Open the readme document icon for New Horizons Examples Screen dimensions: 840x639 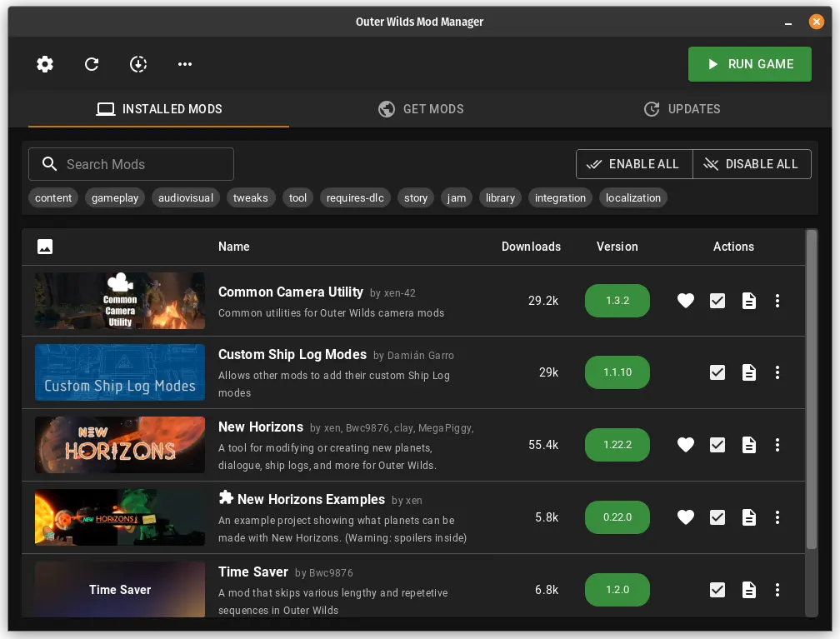point(749,517)
